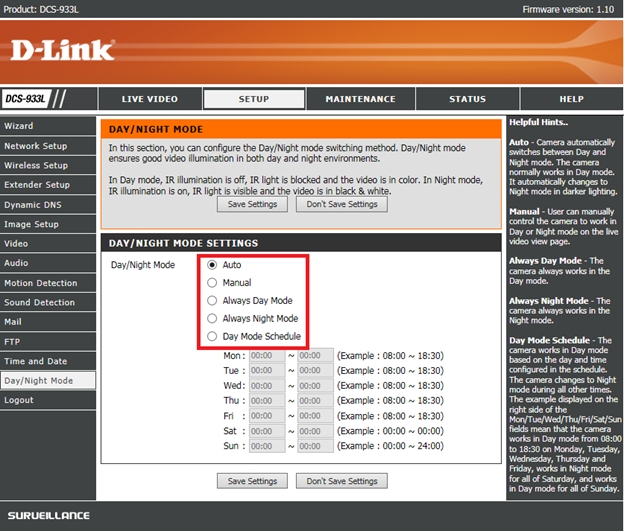Click the Sunday end time field
The width and height of the screenshot is (624, 531).
tap(315, 446)
